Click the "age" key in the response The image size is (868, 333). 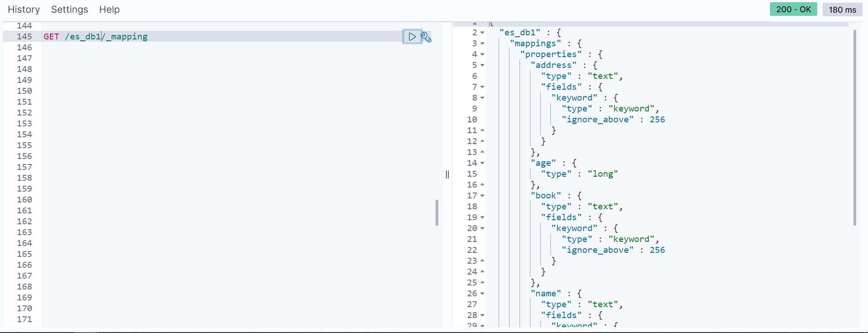click(x=543, y=163)
